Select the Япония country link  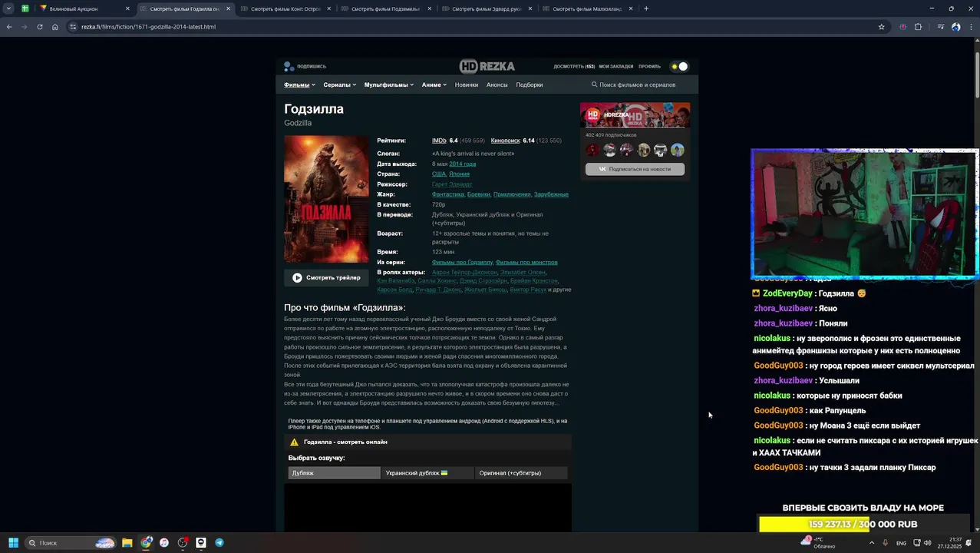[x=459, y=174]
